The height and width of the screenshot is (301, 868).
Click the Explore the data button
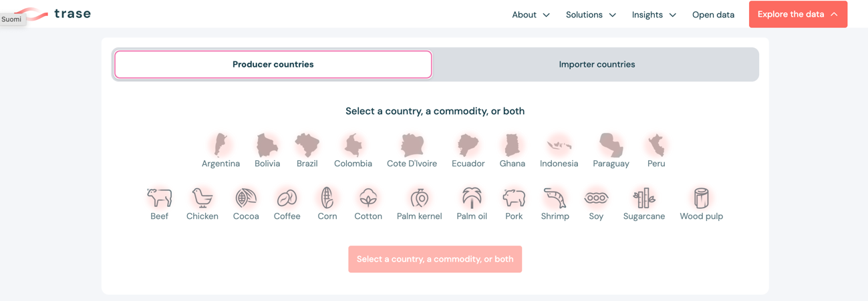tap(797, 15)
